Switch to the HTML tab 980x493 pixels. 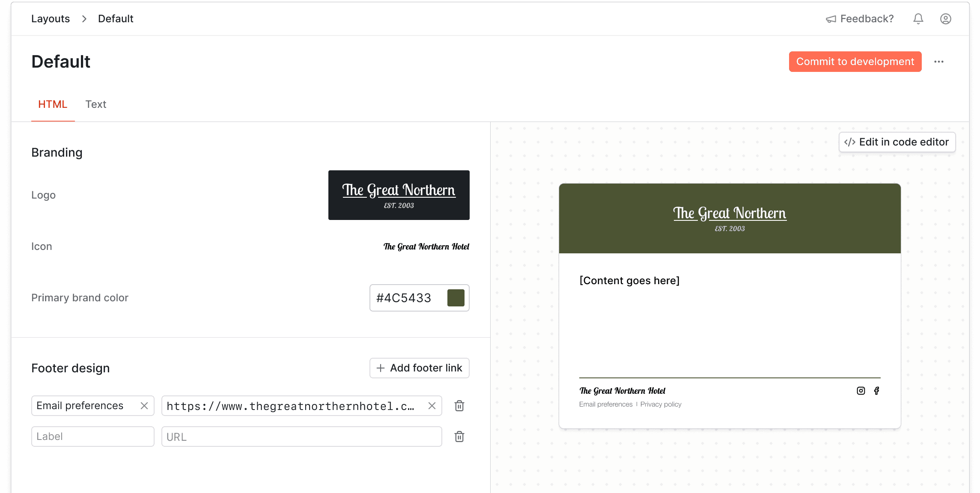[x=53, y=104]
